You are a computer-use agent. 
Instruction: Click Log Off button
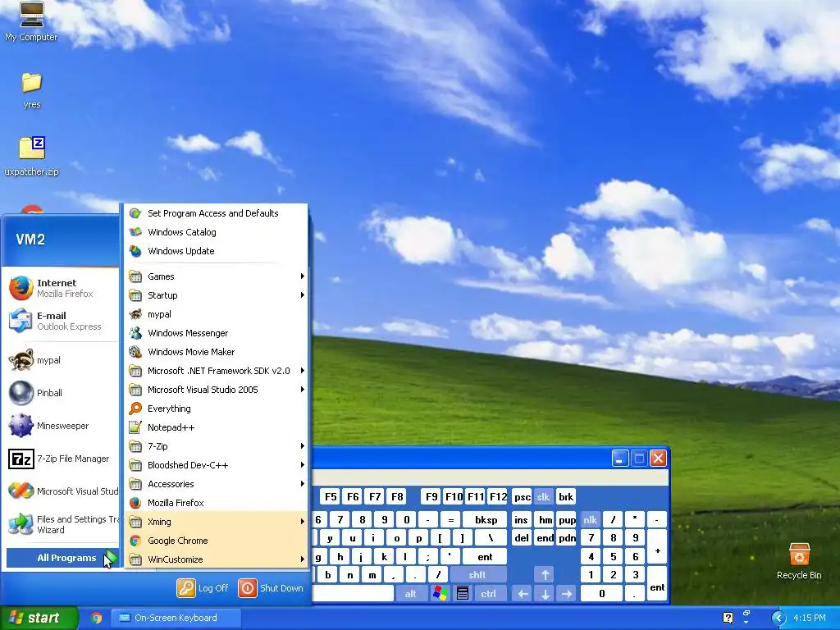[203, 587]
